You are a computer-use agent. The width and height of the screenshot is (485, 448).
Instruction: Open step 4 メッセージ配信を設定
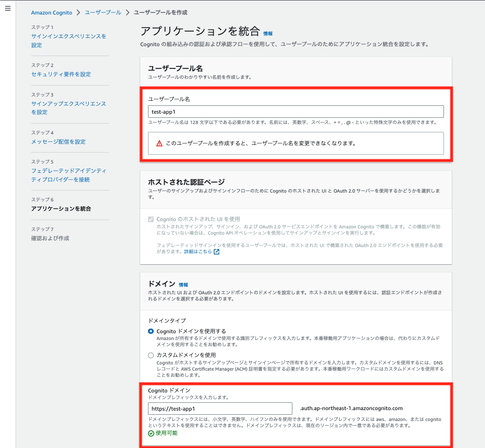tap(58, 142)
